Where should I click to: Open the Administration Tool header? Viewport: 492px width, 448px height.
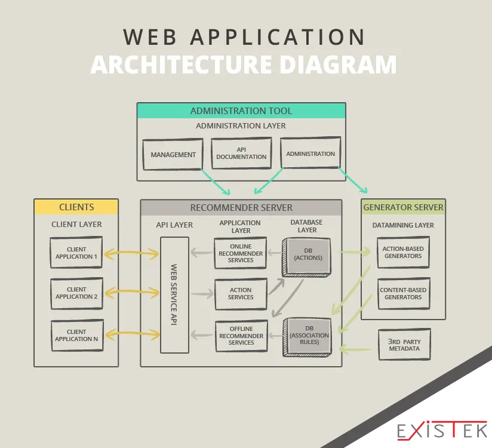241,111
